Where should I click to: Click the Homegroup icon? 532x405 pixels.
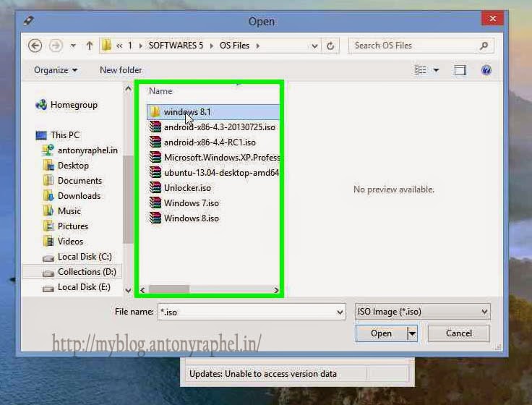(41, 105)
